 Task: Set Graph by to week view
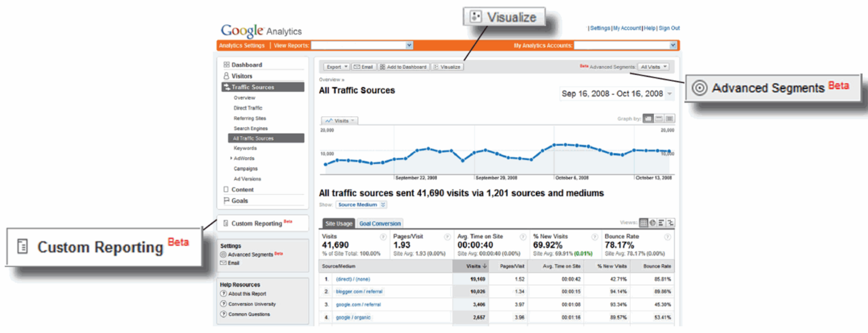click(659, 119)
